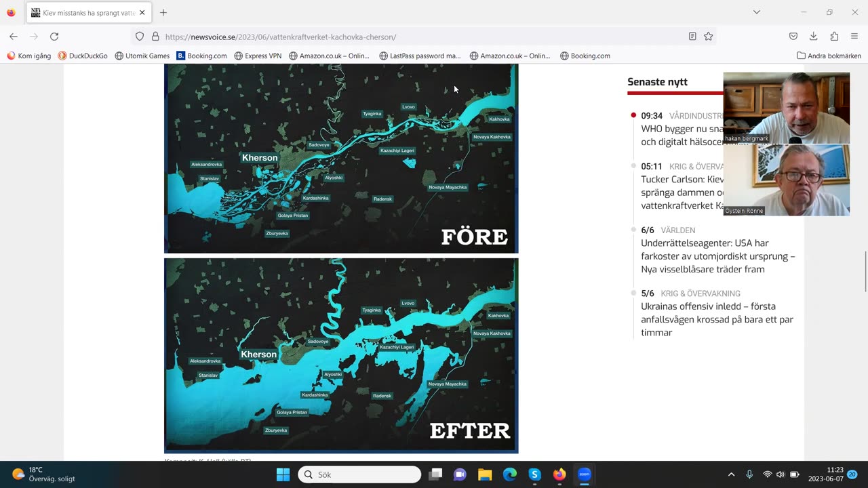Click the microphone tray icon
868x488 pixels.
pos(749,474)
